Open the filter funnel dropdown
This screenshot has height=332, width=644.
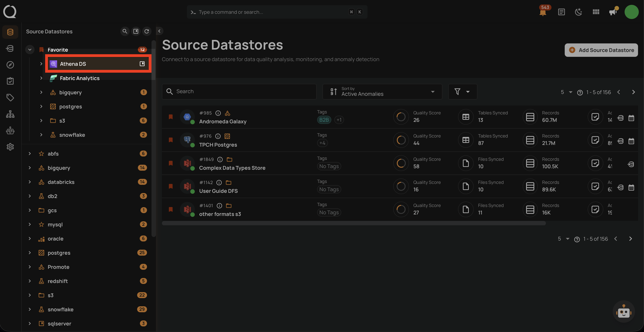point(462,92)
